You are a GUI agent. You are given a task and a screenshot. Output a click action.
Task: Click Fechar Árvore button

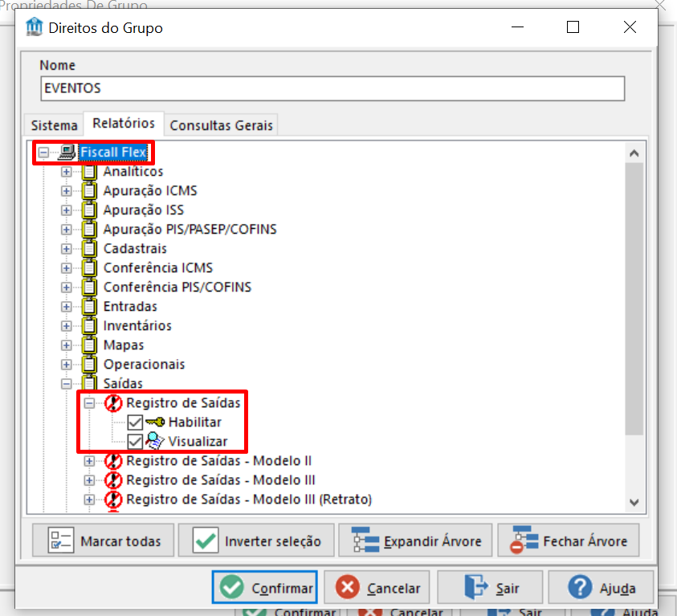[x=569, y=541]
